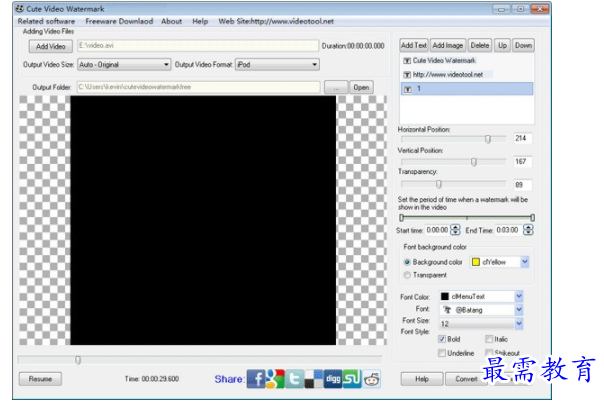Move watermark Up button

tap(502, 45)
